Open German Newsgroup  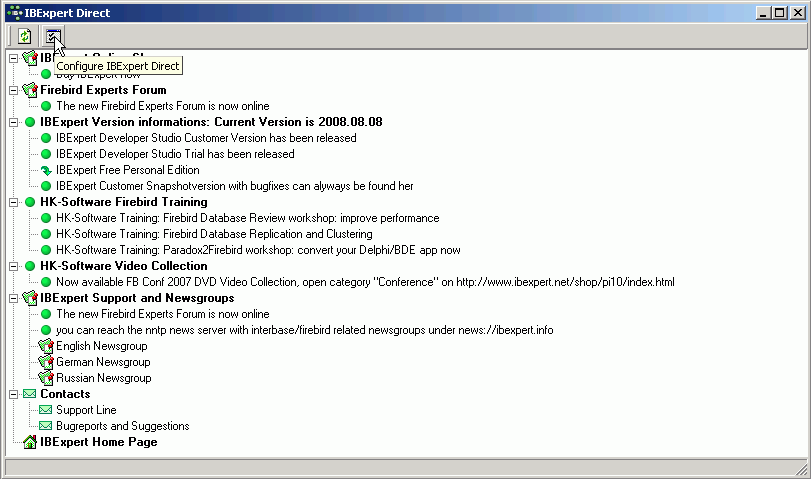pyautogui.click(x=103, y=362)
